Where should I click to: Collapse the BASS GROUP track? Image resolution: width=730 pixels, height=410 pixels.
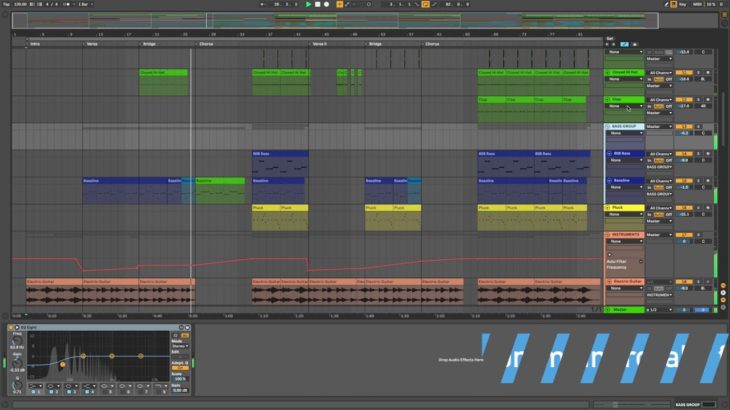(608, 127)
